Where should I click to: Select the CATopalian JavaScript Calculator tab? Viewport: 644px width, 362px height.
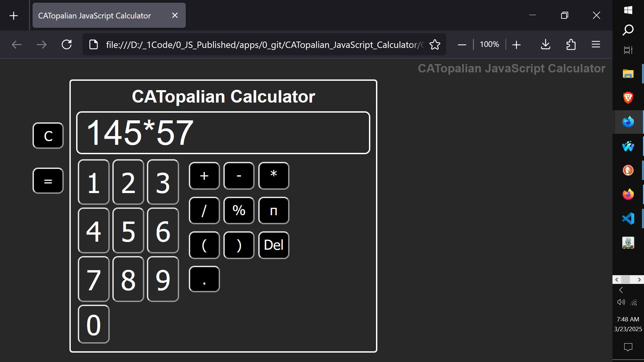click(x=109, y=15)
